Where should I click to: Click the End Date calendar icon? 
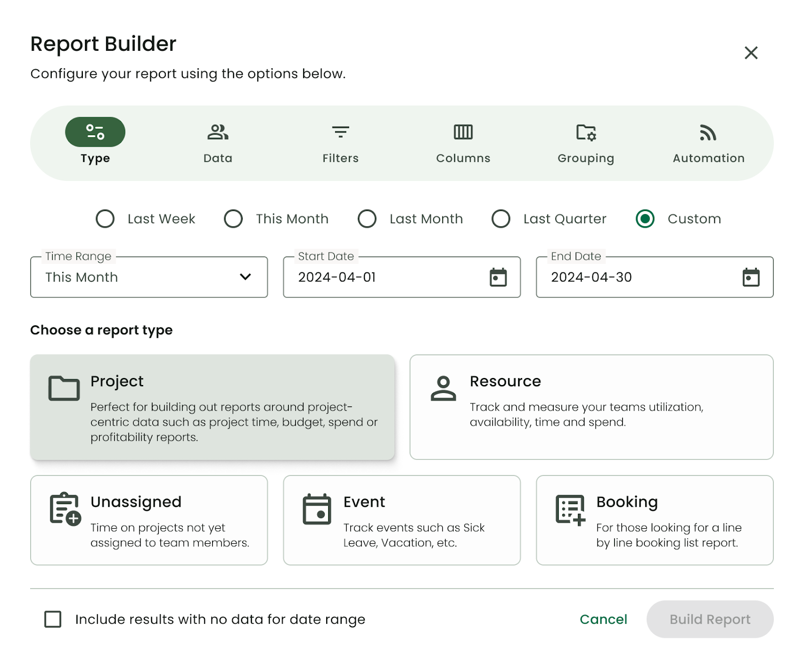751,277
